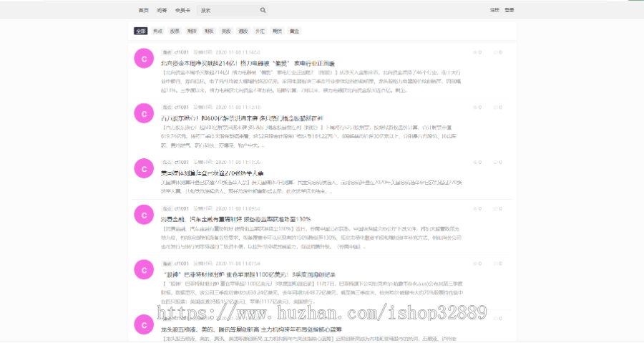This screenshot has width=644, height=343.
Task: Select the 全部 category tab
Action: tap(140, 31)
